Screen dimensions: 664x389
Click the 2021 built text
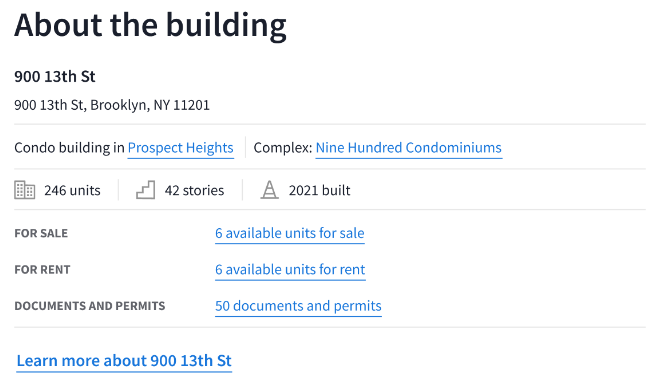click(x=320, y=190)
